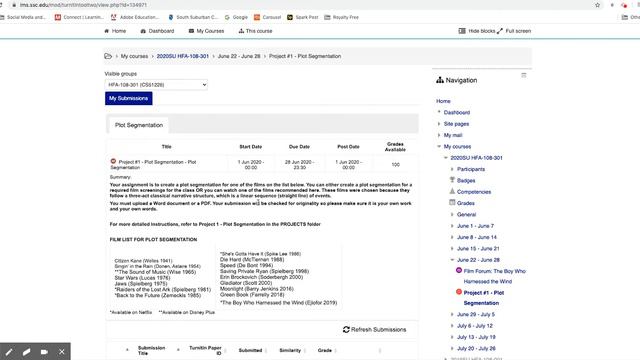Expand June 15 - June 21 section
Image resolution: width=640 pixels, height=360 pixels.
point(452,249)
